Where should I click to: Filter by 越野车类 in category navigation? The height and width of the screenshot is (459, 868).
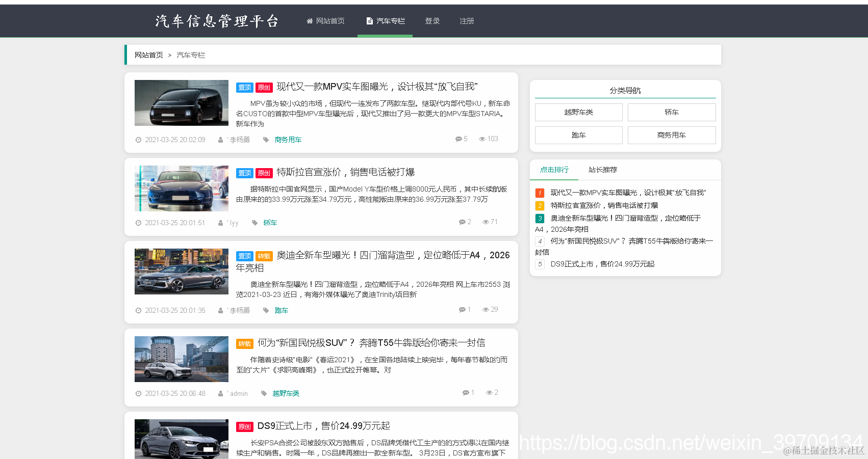pyautogui.click(x=579, y=112)
